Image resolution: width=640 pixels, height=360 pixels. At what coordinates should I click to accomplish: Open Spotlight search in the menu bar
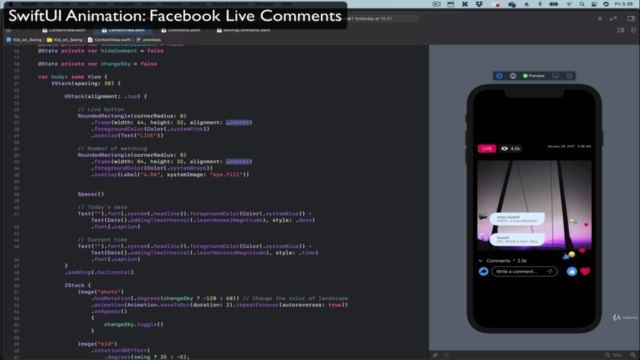tap(582, 4)
